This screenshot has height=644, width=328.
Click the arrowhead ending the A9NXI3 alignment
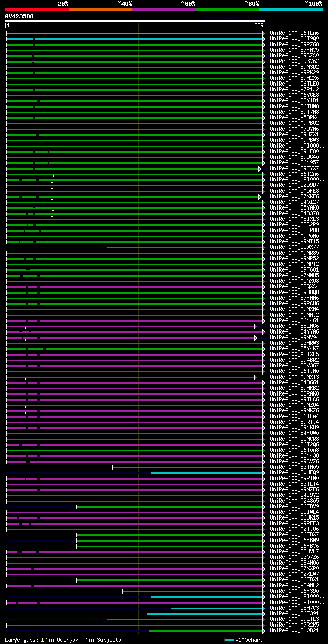click(256, 377)
